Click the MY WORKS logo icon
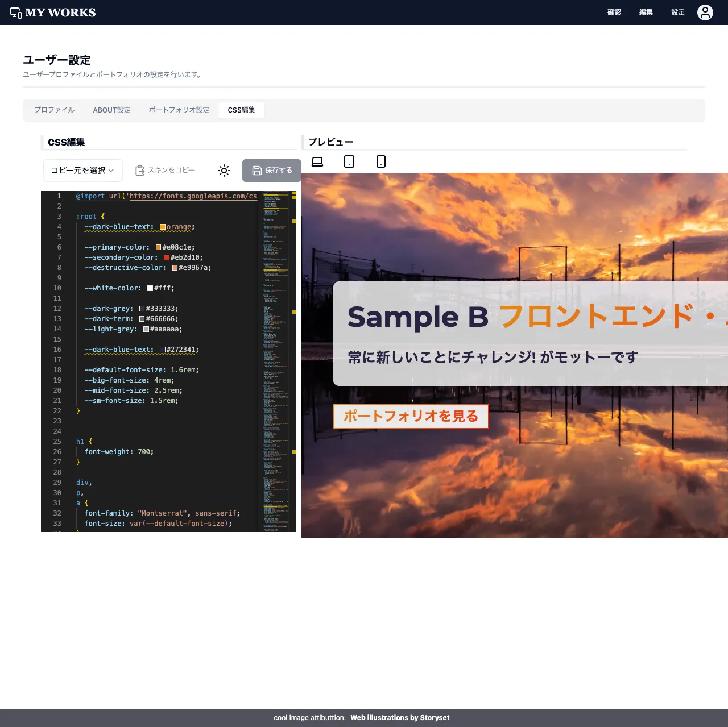728x727 pixels. [x=16, y=11]
